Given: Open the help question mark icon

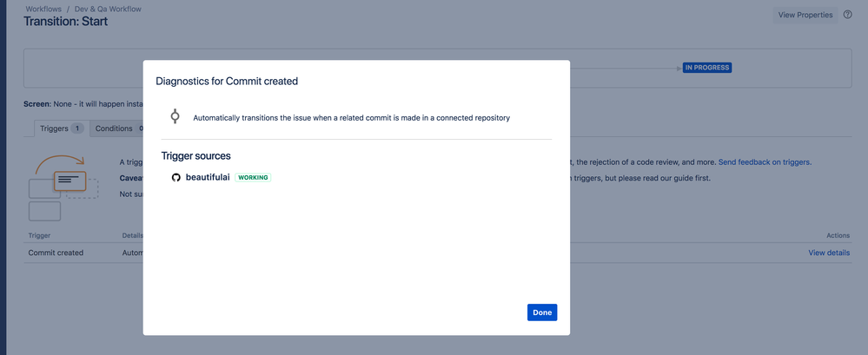Looking at the screenshot, I should (x=847, y=15).
